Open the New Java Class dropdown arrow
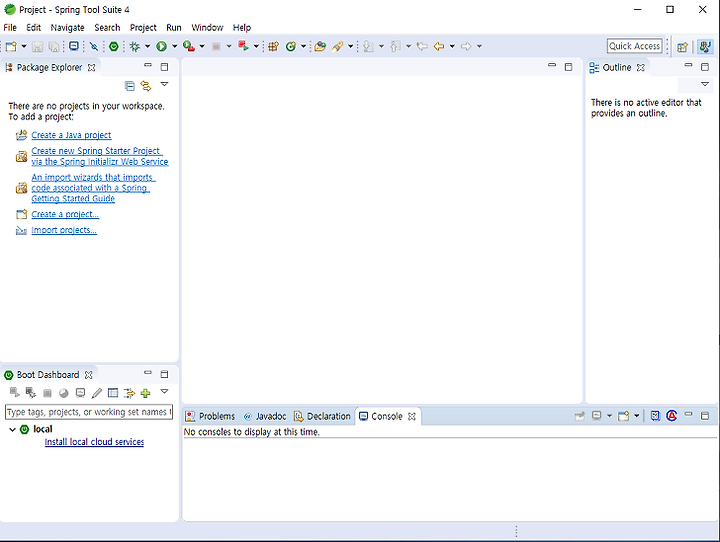 coord(304,46)
